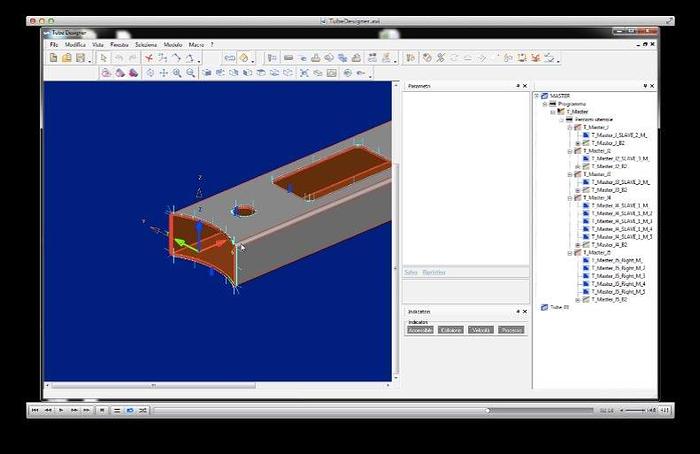The width and height of the screenshot is (700, 454).
Task: Click the New file icon in toolbar
Action: pyautogui.click(x=54, y=58)
